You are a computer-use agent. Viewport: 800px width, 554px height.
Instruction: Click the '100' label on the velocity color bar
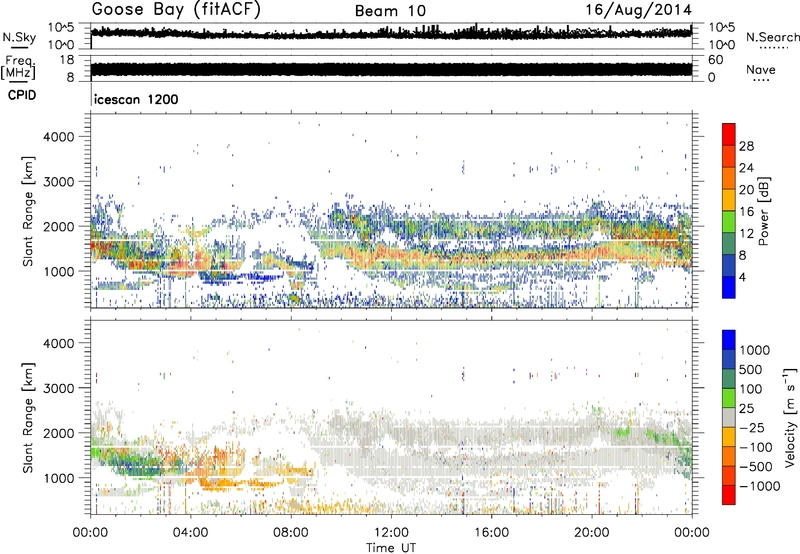(x=751, y=389)
